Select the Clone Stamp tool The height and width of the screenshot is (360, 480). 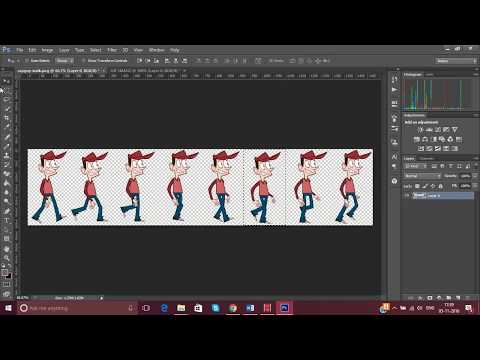pyautogui.click(x=6, y=155)
